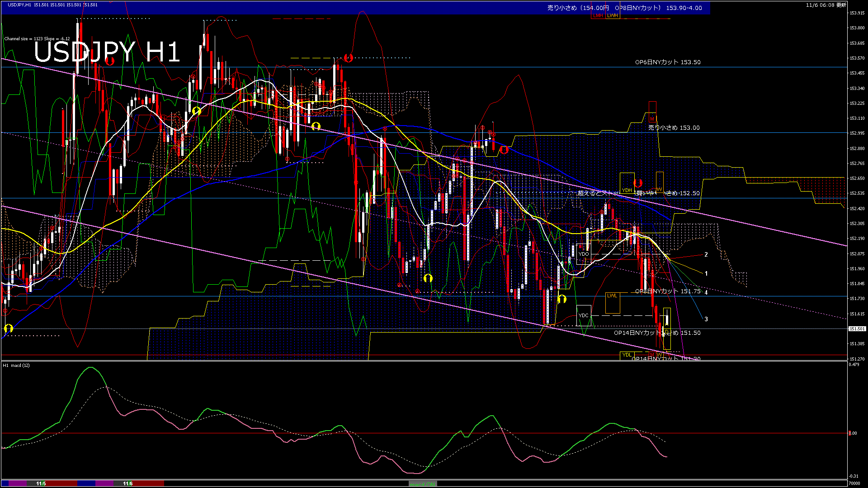Click the YDO label box
868x488 pixels.
(x=584, y=254)
